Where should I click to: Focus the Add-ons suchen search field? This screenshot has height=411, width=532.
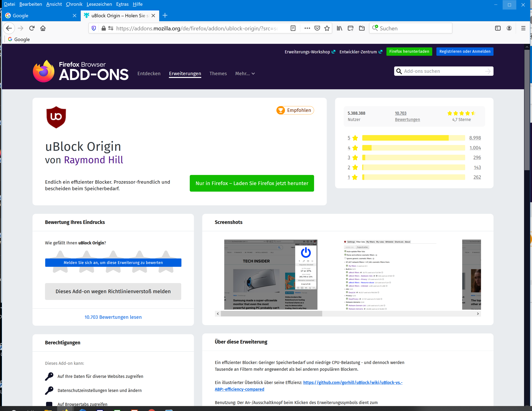443,71
